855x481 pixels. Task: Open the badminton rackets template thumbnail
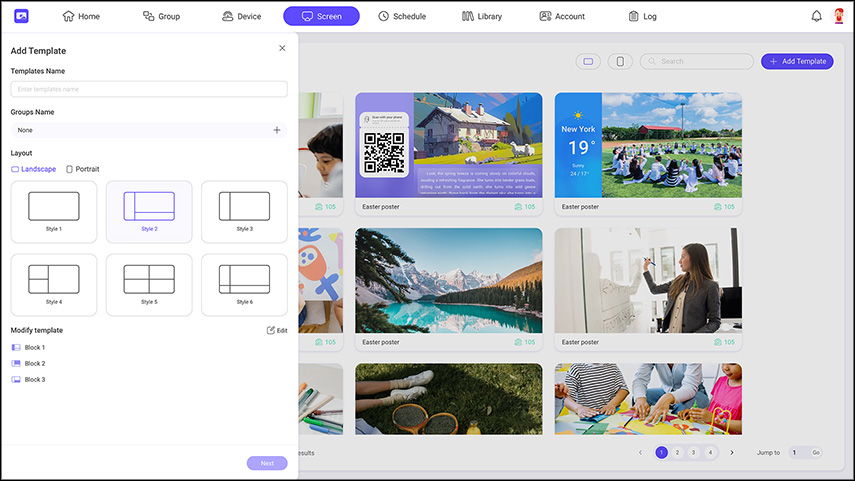tap(449, 399)
